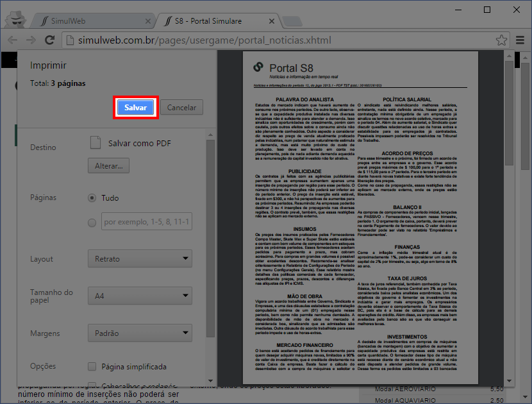Screen dimensions: 532x404
Task: Click the page range input field
Action: pyautogui.click(x=147, y=221)
